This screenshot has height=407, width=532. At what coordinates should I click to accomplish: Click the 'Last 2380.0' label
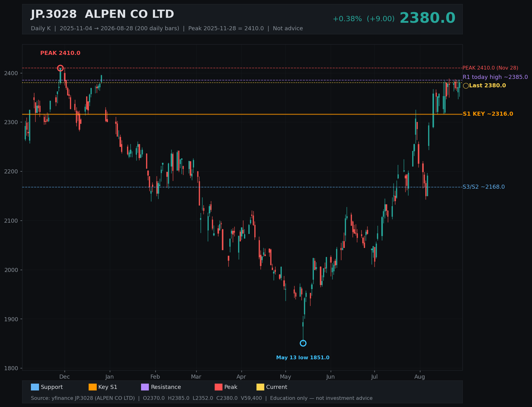487,85
